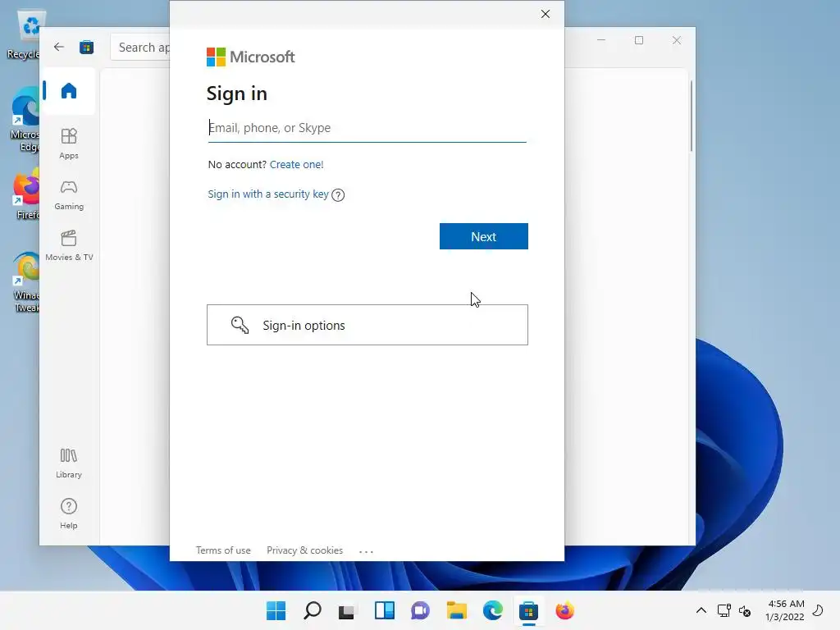The image size is (840, 630).
Task: Click Microsoft Store taskbar icon
Action: [x=528, y=610]
